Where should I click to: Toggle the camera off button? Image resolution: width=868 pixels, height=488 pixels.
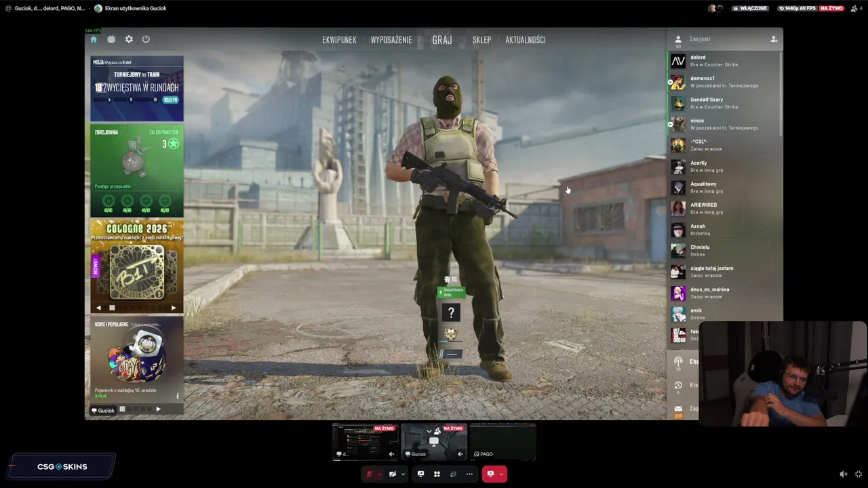(x=392, y=474)
